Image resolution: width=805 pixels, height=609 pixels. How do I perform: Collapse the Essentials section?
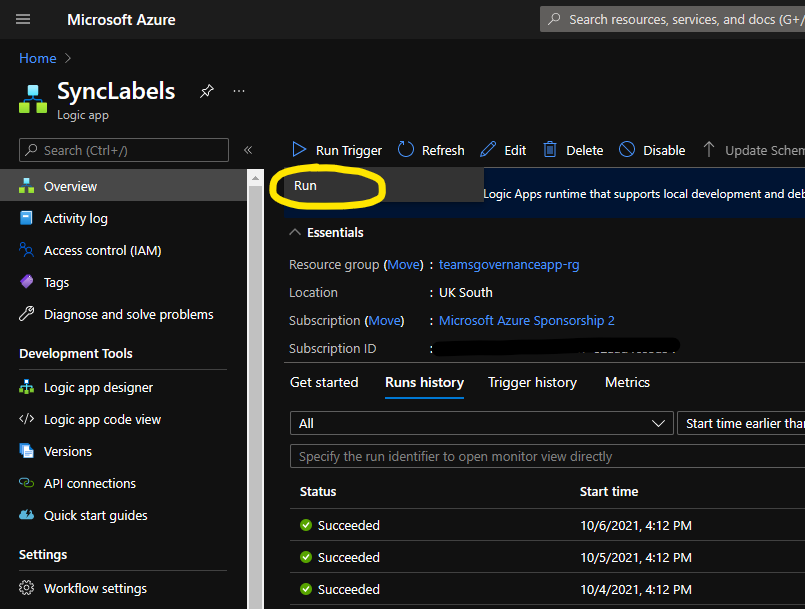click(x=295, y=233)
